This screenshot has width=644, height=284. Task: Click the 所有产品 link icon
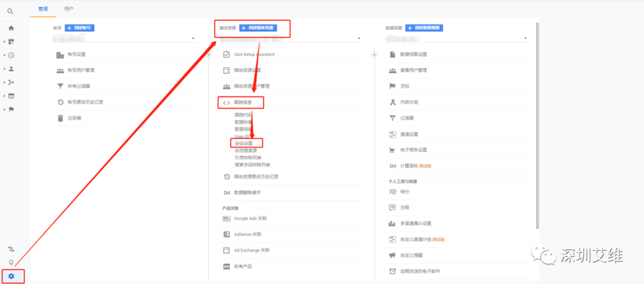227,266
